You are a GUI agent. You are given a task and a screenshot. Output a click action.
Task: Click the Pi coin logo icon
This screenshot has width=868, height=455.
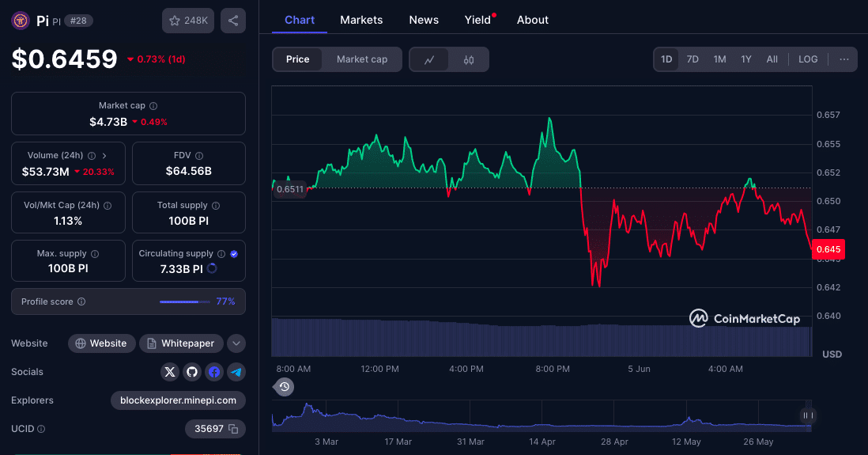point(21,21)
